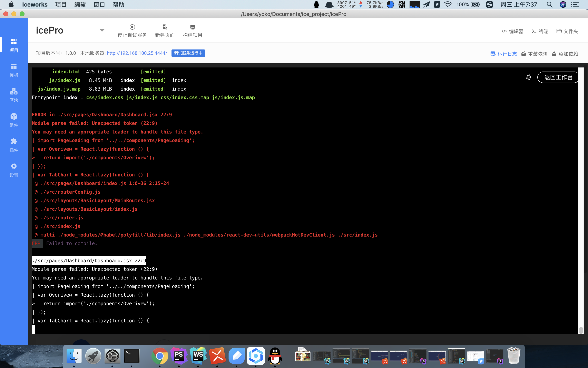Screen dimensions: 588x368
Task: Open the 帮助 menu in the menu bar
Action: pyautogui.click(x=119, y=5)
